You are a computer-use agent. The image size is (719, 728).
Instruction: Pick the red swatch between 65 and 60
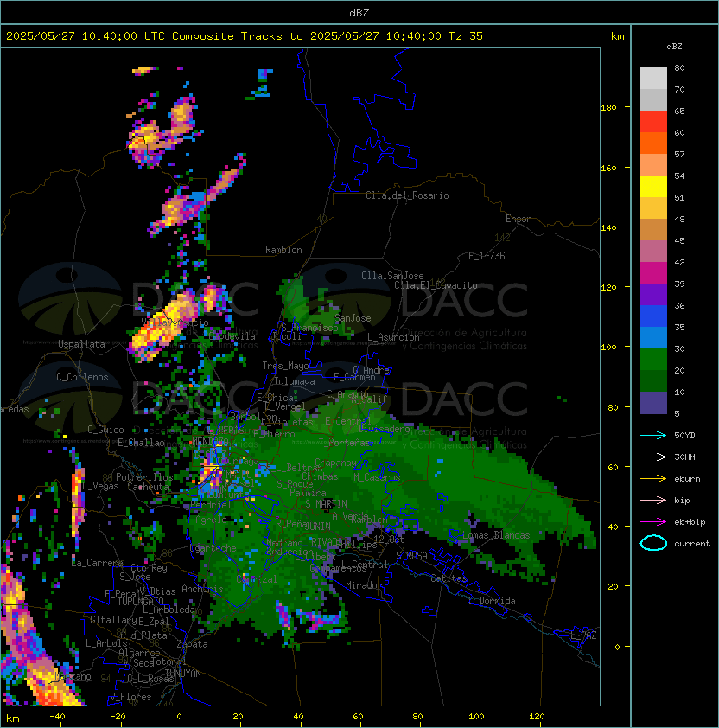tap(653, 122)
